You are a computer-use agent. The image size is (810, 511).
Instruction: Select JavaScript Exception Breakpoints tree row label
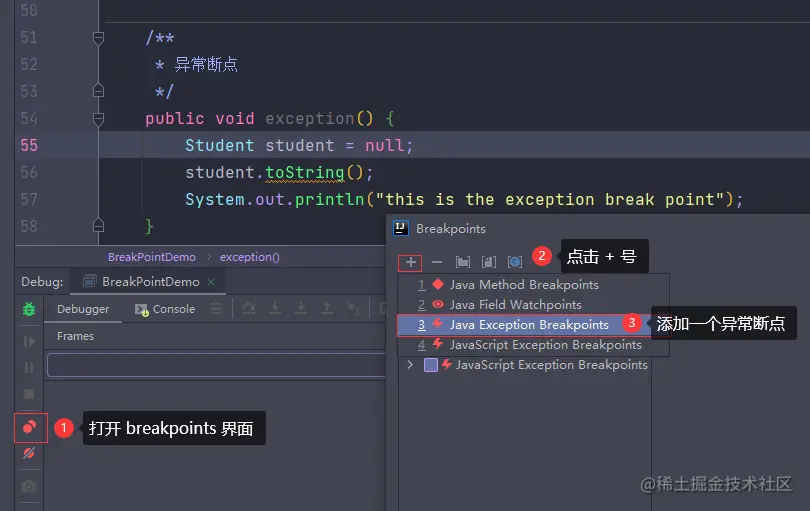pos(551,365)
